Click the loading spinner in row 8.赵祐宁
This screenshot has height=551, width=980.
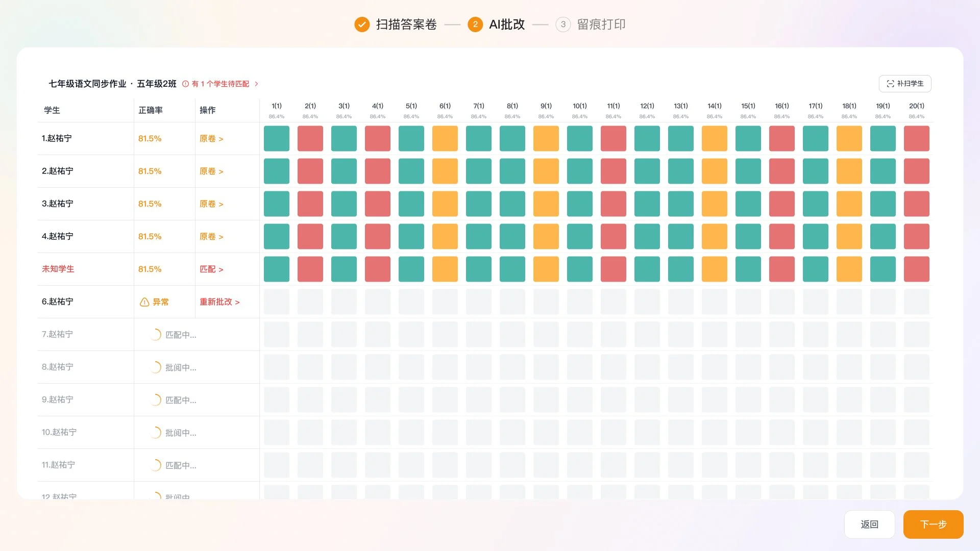click(155, 367)
